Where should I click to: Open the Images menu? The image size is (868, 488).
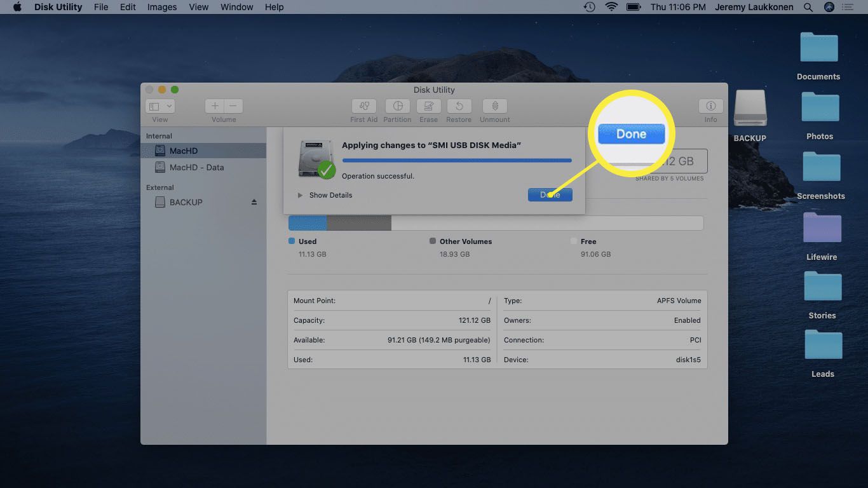(162, 7)
